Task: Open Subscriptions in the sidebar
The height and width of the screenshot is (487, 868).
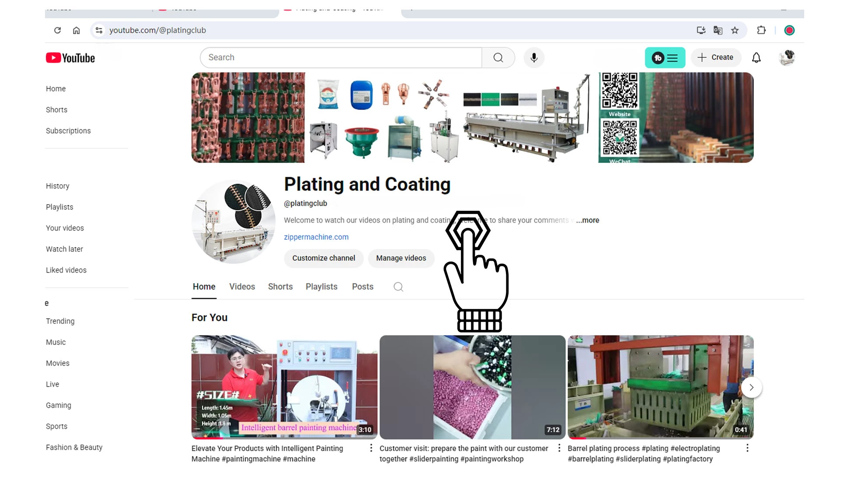Action: [68, 131]
